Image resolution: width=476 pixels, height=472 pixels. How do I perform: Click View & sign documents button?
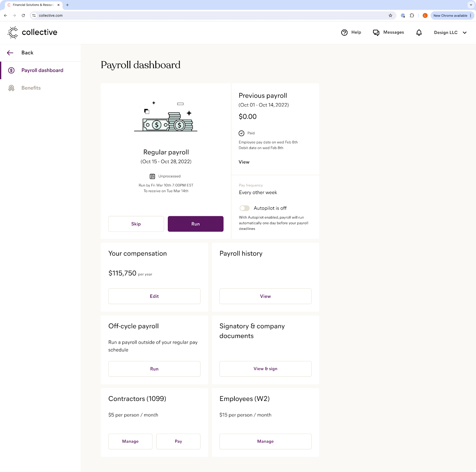265,369
